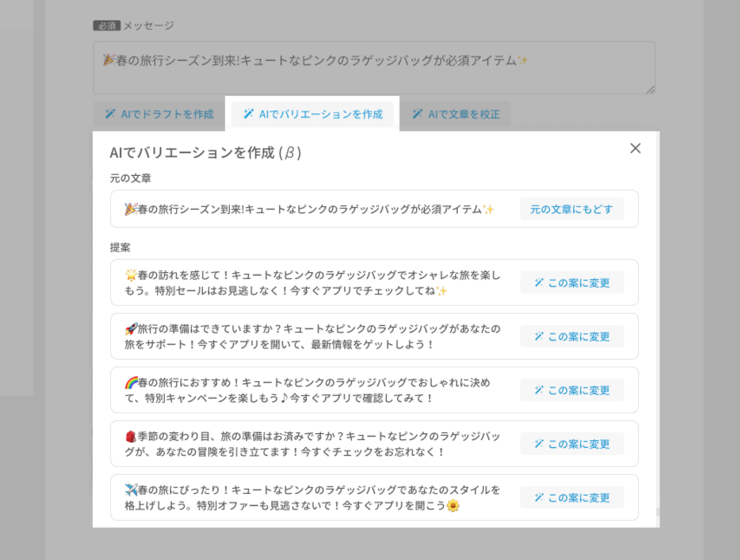Switch to the 'AIでドラフトを作成' tab
Viewport: 740px width, 560px height.
point(157,114)
